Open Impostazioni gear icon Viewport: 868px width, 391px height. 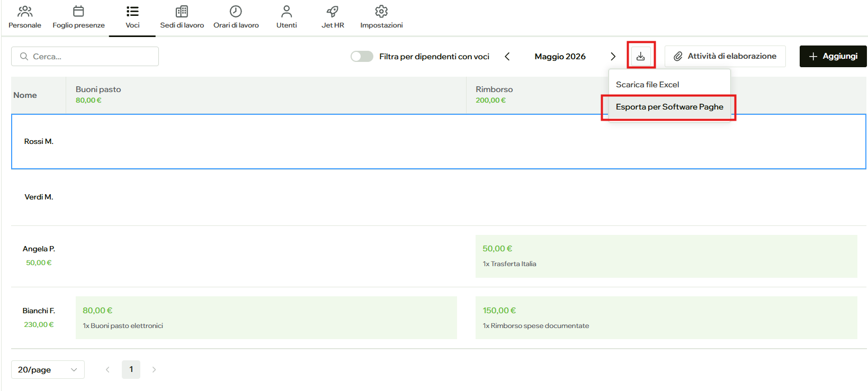tap(381, 11)
